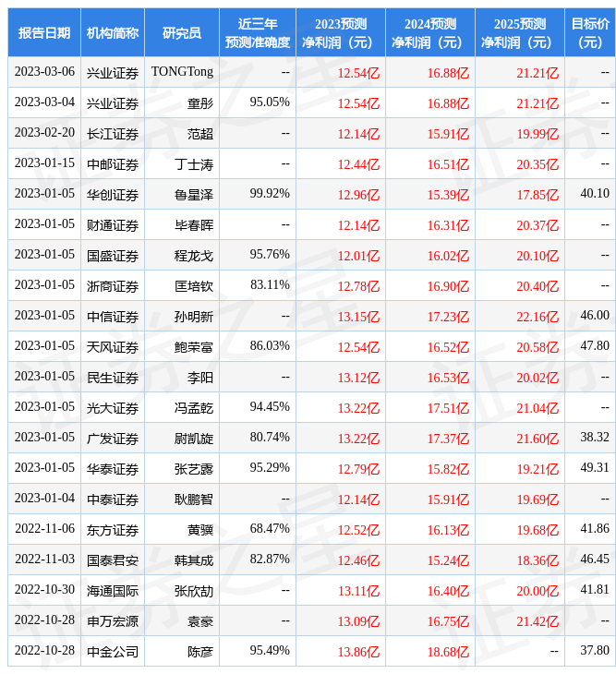Screen dimensions: 616x674
Task: Click target price 46.00
Action: click(x=595, y=316)
